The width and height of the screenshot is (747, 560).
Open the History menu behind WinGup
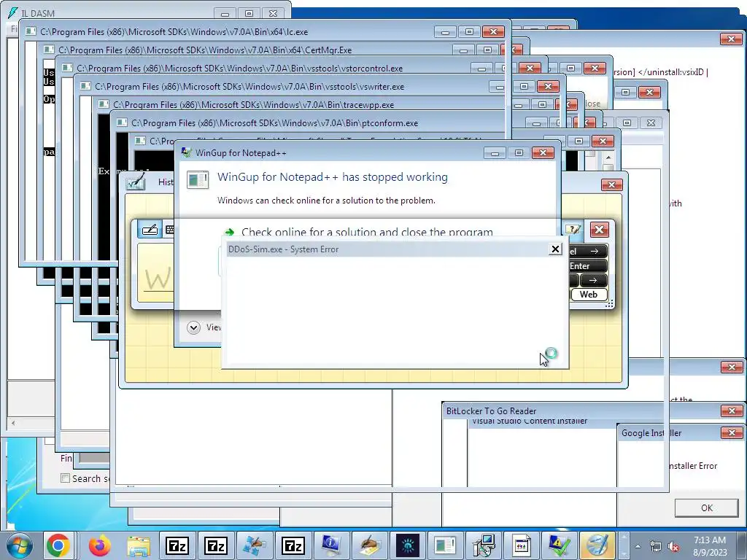[166, 182]
